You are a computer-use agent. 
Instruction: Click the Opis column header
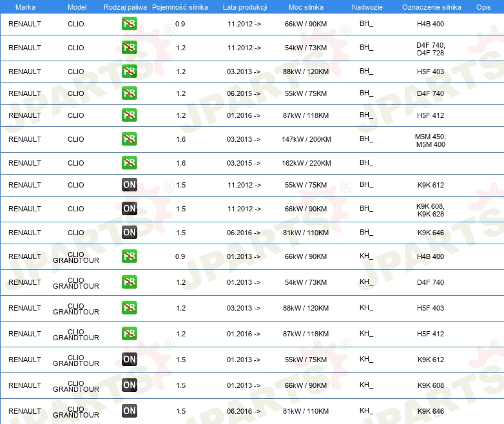pos(483,7)
